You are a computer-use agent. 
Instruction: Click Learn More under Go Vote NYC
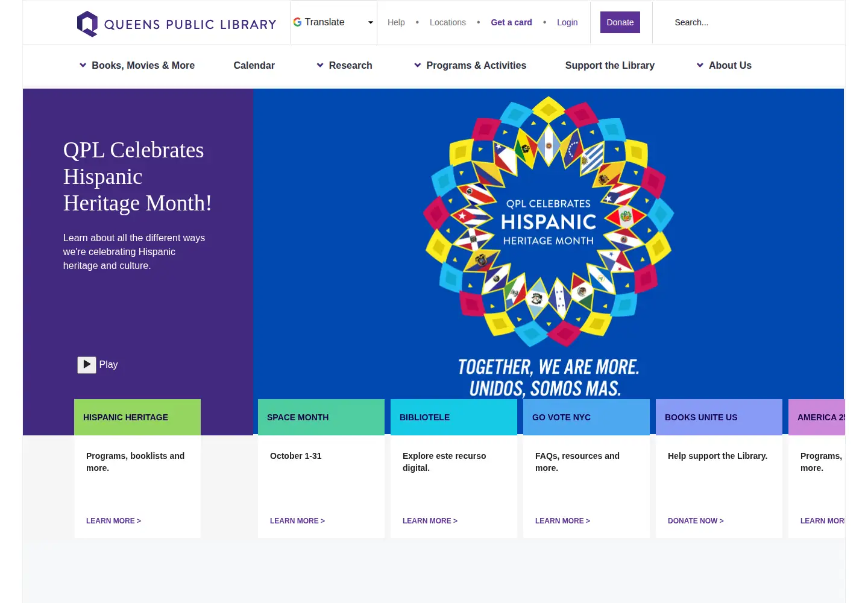[562, 521]
